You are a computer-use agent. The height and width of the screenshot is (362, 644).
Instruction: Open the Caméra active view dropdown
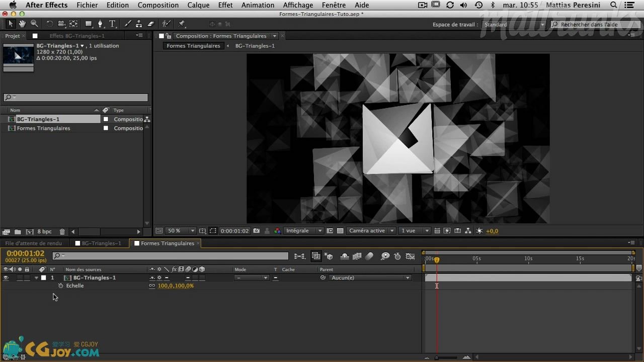(371, 231)
